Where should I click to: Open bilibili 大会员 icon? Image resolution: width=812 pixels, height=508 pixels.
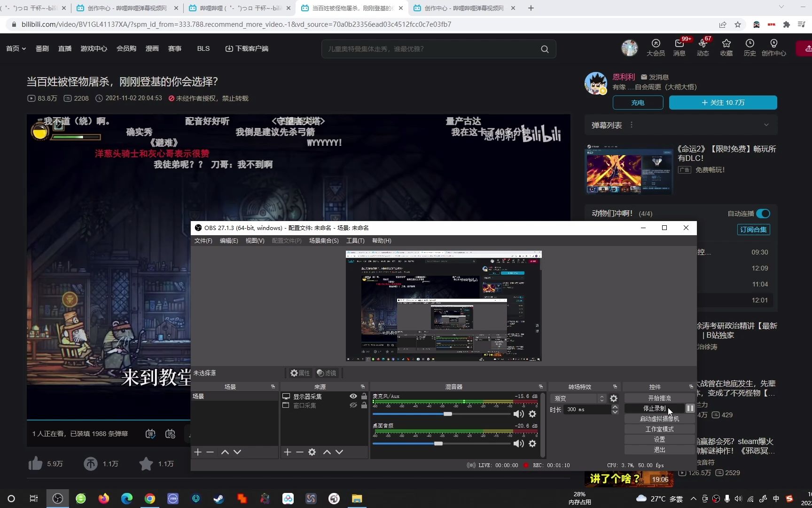tap(656, 48)
